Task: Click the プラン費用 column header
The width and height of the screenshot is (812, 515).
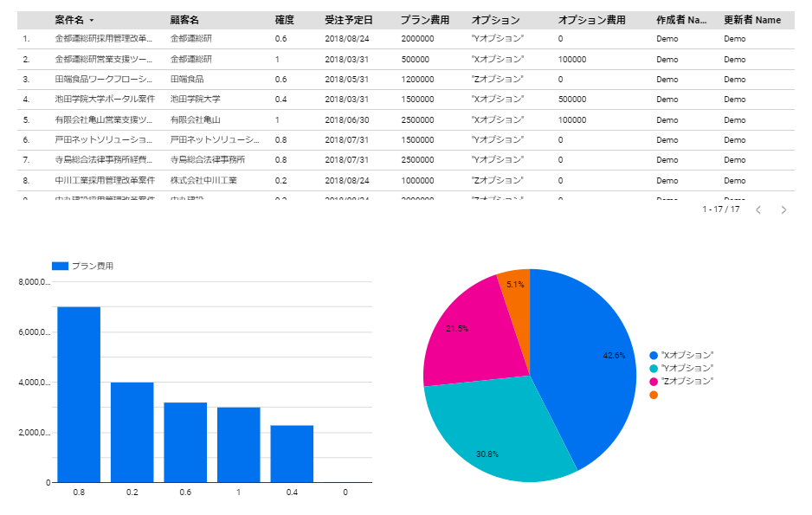Action: 425,20
